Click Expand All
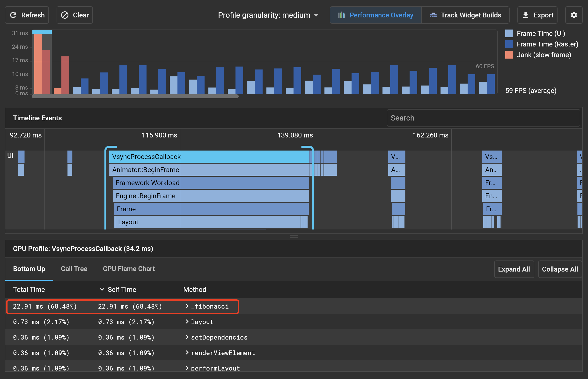The width and height of the screenshot is (588, 379). (514, 269)
